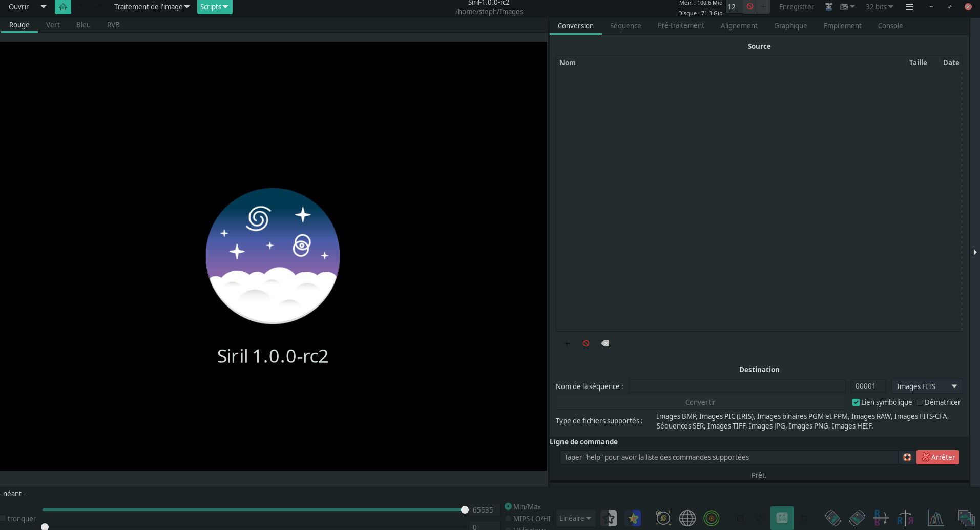Open the Graphique tab
This screenshot has width=980, height=530.
790,26
